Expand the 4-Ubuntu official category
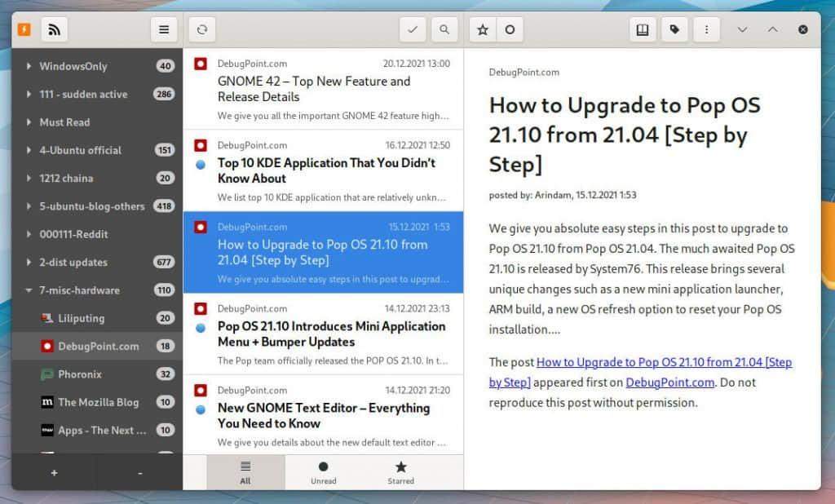This screenshot has width=835, height=504. (x=29, y=150)
